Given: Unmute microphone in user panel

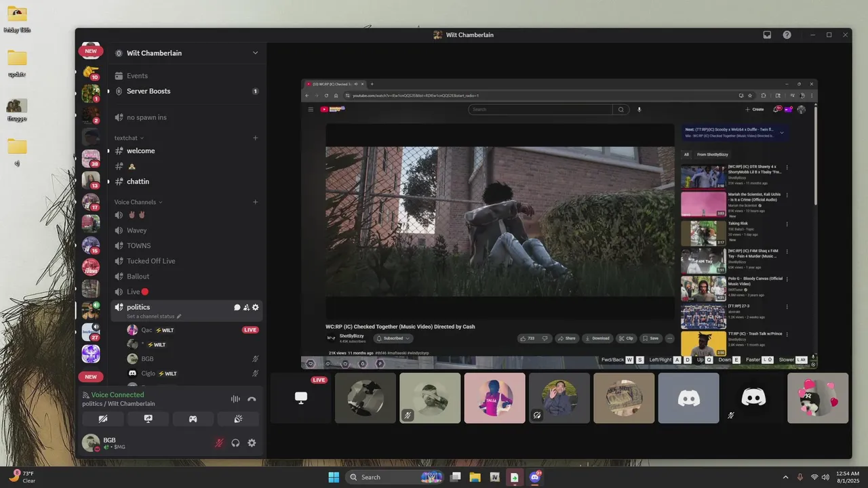Looking at the screenshot, I should [x=219, y=443].
